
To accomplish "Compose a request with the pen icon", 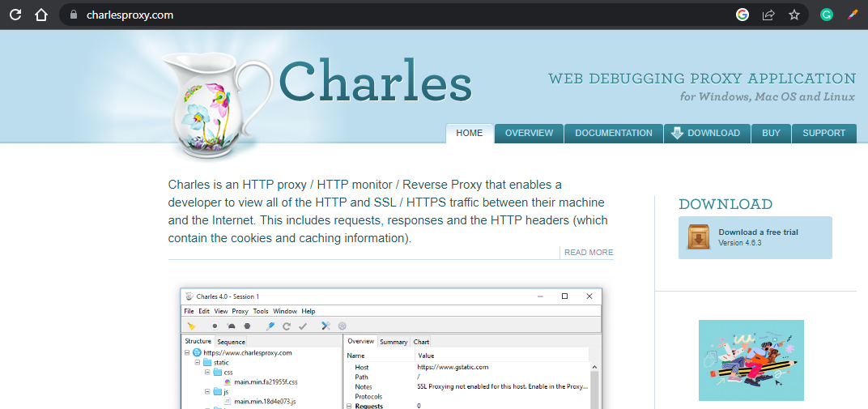I will pyautogui.click(x=270, y=326).
